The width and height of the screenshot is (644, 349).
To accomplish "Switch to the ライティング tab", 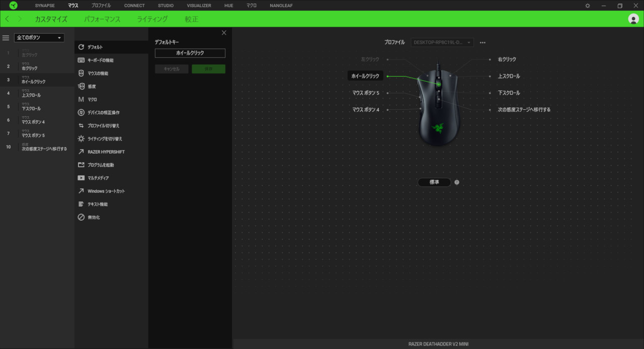I will [x=152, y=19].
